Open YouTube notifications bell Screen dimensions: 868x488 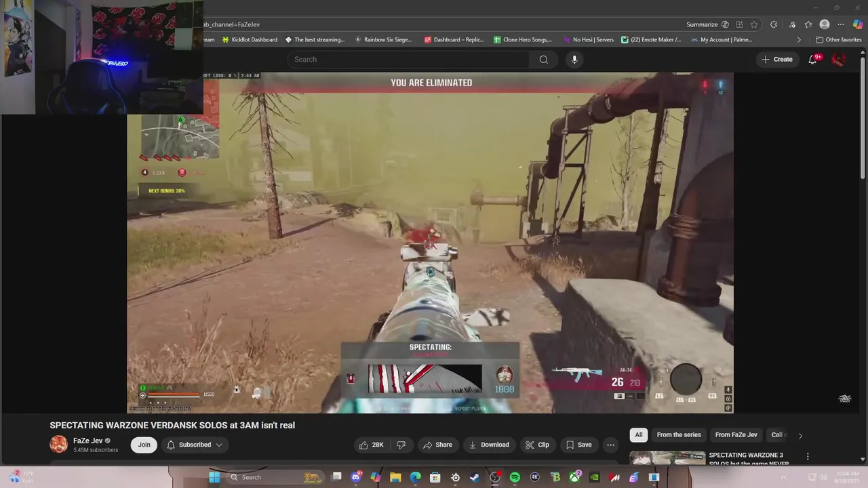pyautogui.click(x=812, y=60)
